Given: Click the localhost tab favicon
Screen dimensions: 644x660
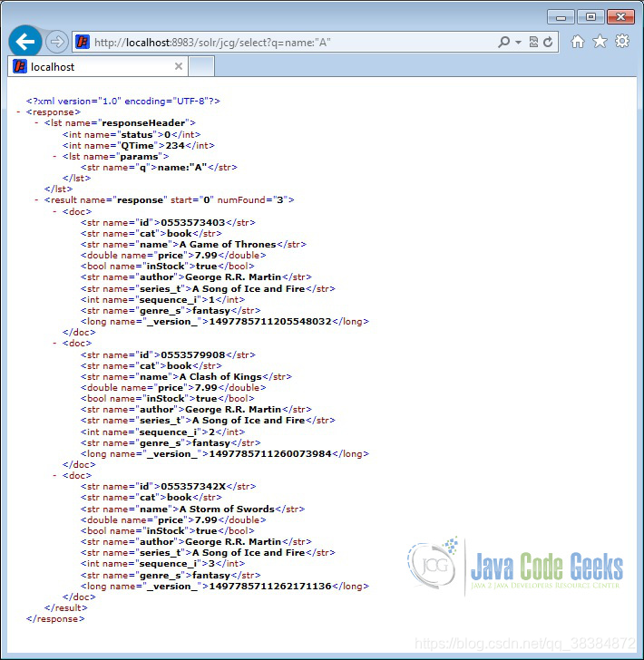Looking at the screenshot, I should (20, 66).
